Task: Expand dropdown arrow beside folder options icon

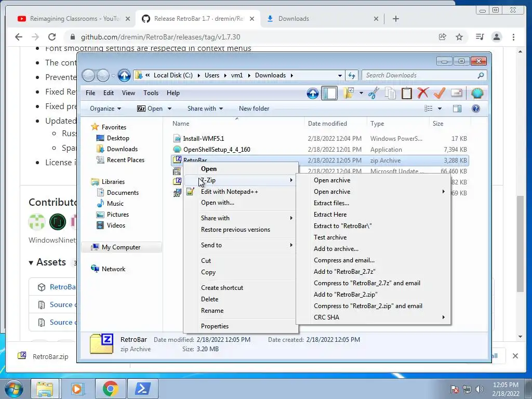Action: [x=362, y=93]
